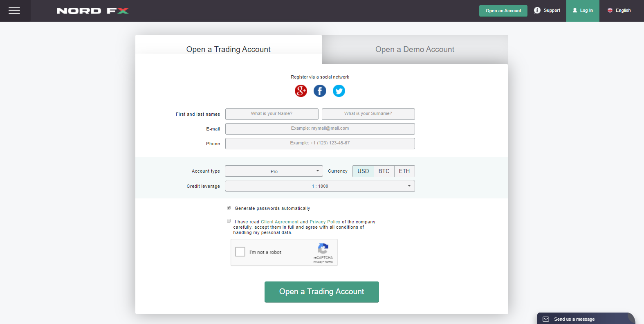Open the Credit leverage dropdown

[x=320, y=186]
